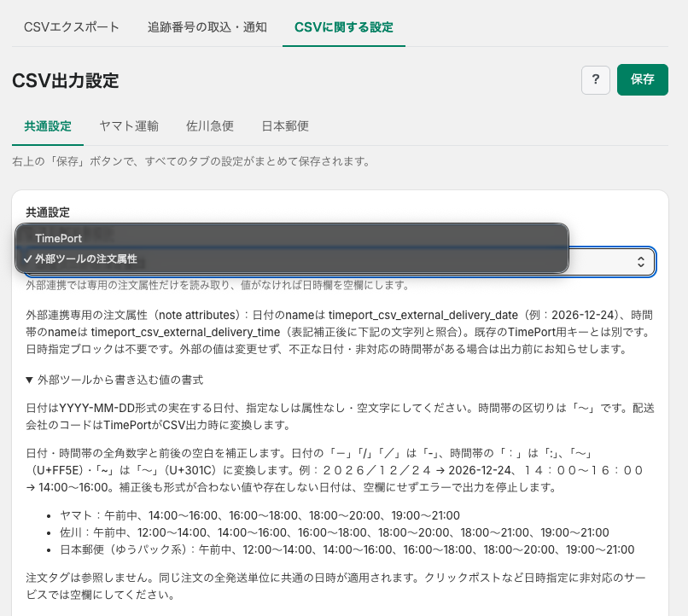The image size is (688, 616).
Task: Open the 佐川急便 sub-tab
Action: click(x=210, y=126)
